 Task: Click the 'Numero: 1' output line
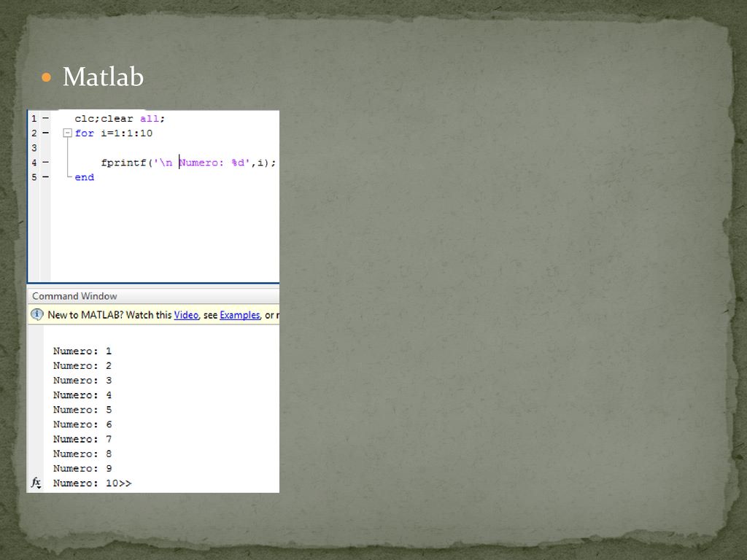pyautogui.click(x=82, y=351)
